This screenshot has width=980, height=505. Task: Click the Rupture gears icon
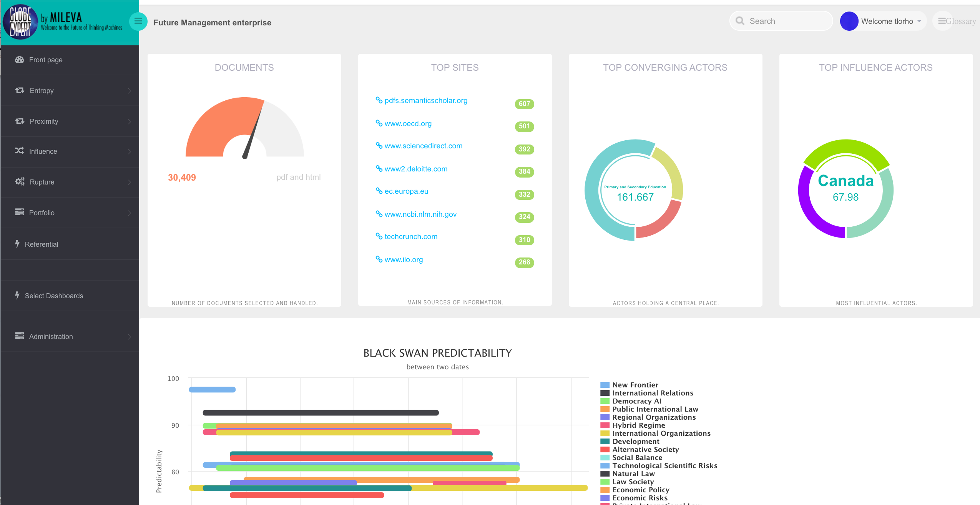click(20, 181)
